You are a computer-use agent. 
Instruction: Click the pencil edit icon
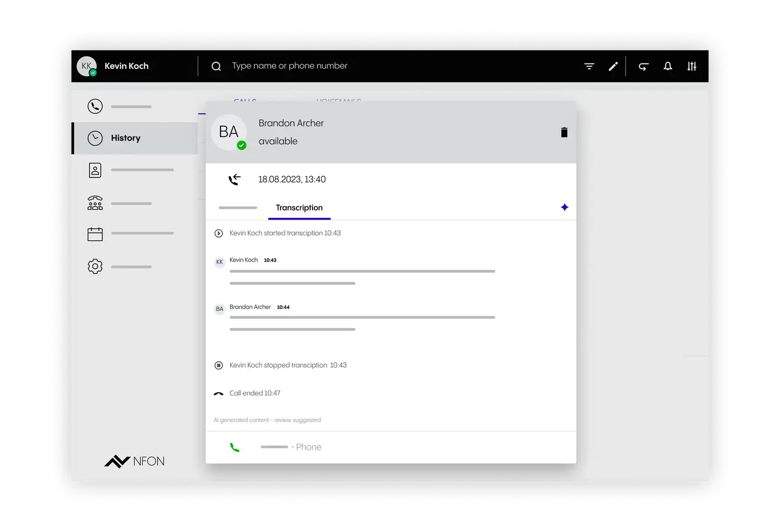coord(613,66)
